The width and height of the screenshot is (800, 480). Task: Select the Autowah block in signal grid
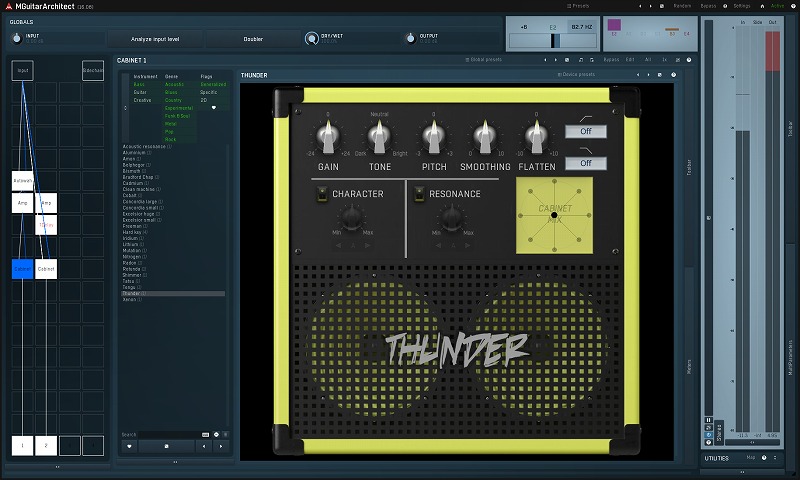[22, 181]
